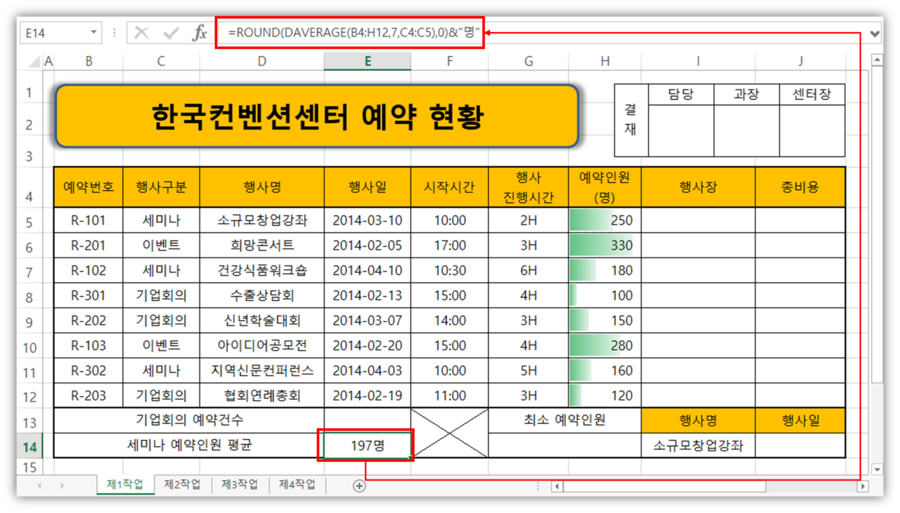Click the Enter checkmark icon in formula bar
Viewport: 900px width, 513px height.
pyautogui.click(x=171, y=33)
